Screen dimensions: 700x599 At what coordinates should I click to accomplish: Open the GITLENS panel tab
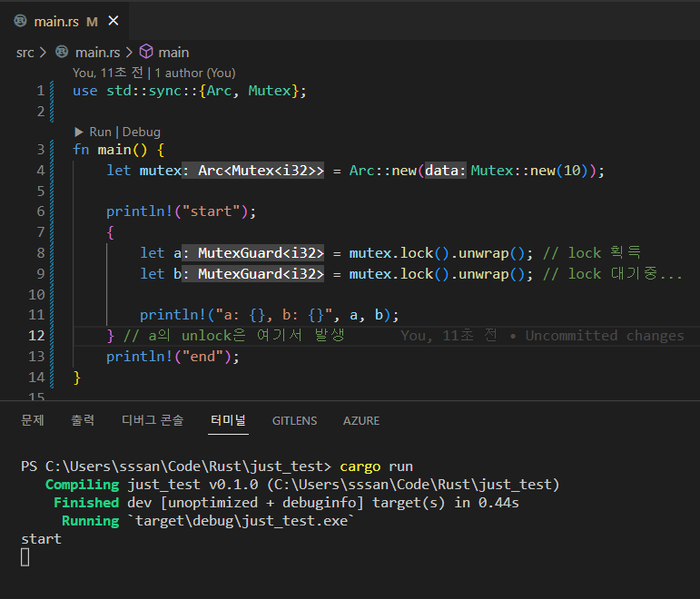pyautogui.click(x=294, y=420)
